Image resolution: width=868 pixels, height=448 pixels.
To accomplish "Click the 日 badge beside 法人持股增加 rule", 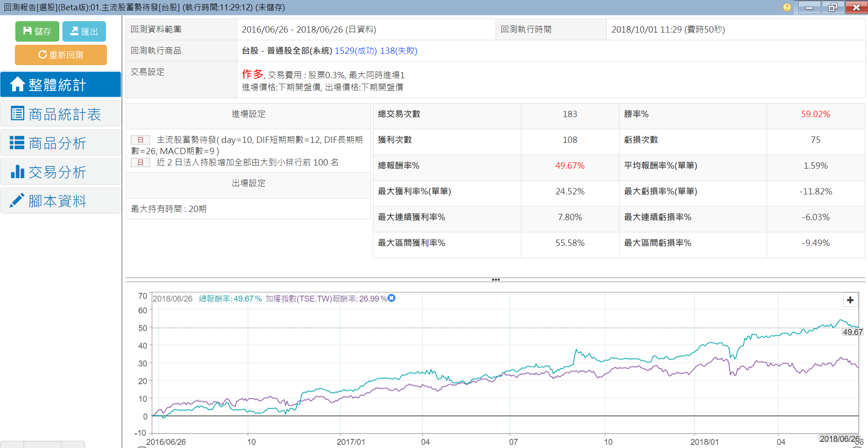I will [140, 162].
